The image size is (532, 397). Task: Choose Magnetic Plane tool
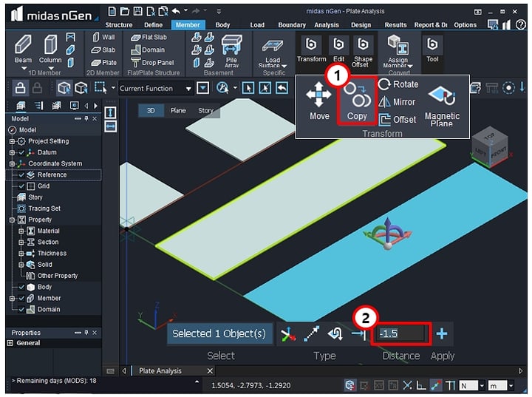click(x=442, y=106)
